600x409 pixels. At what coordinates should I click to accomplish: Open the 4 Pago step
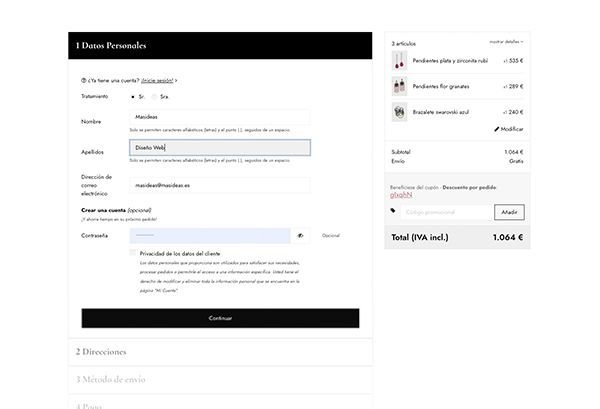pyautogui.click(x=220, y=402)
